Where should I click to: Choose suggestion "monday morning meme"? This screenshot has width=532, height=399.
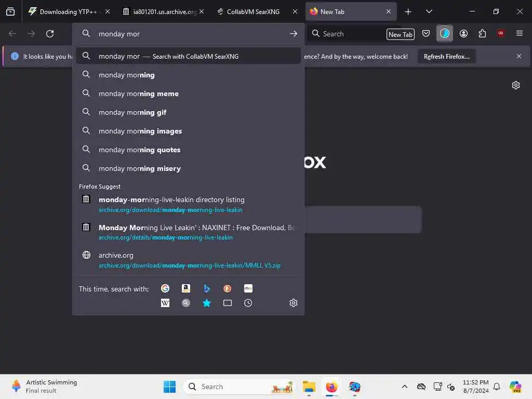[x=188, y=94]
